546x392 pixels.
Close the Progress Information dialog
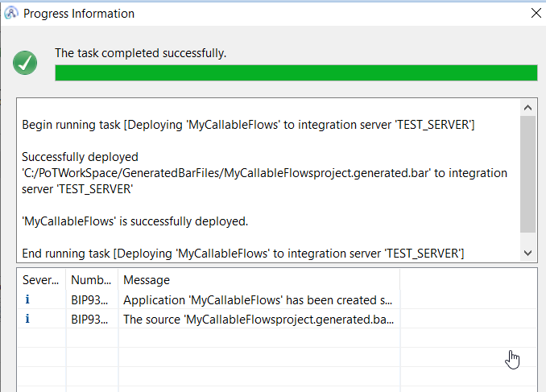pos(536,13)
